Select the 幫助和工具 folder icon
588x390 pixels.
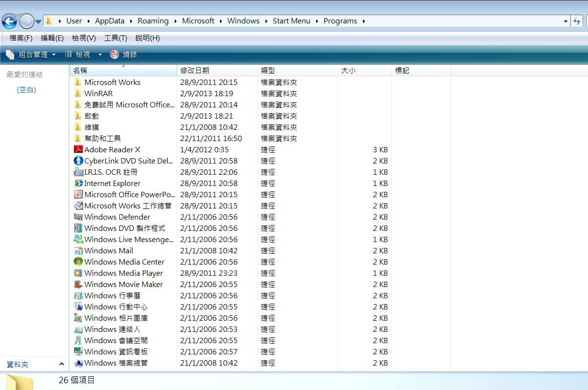point(78,138)
